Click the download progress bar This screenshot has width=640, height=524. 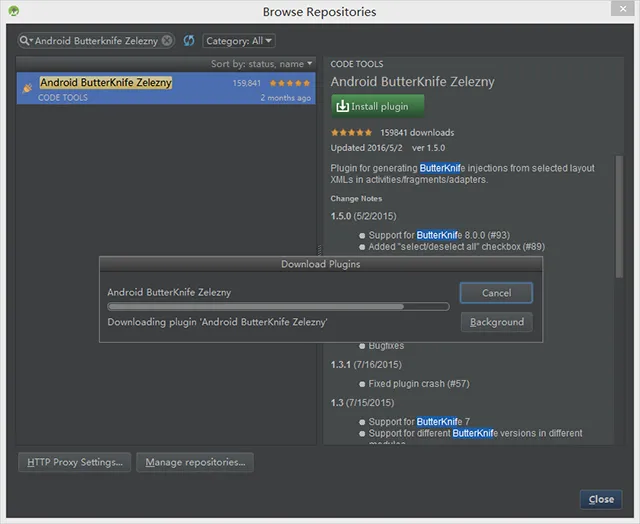tap(278, 306)
